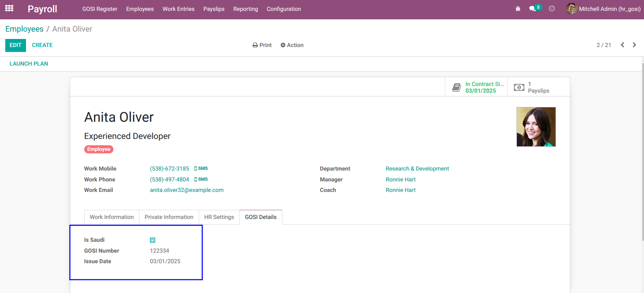
Task: Open the Payslips money icon button
Action: coord(539,87)
